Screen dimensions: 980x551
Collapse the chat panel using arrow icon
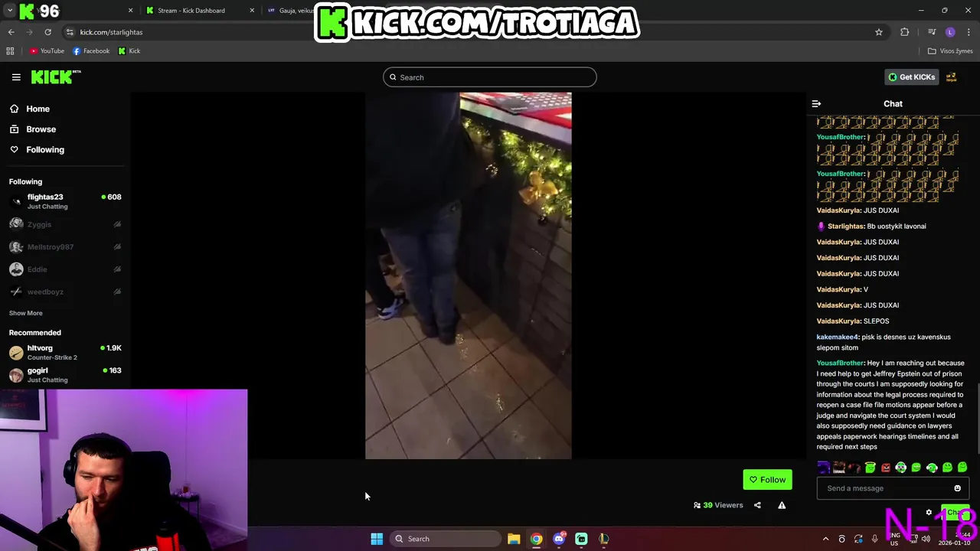(816, 103)
